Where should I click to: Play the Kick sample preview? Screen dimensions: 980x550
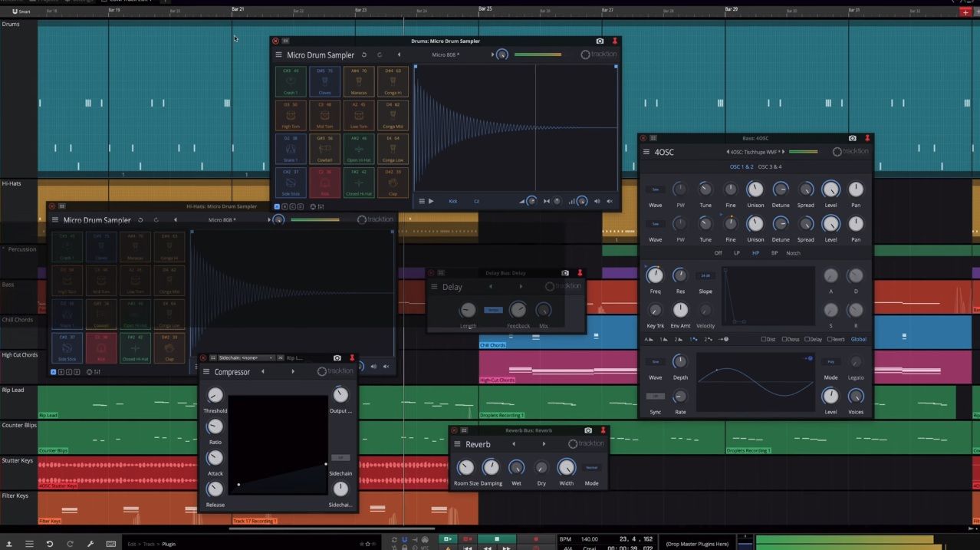click(x=431, y=201)
